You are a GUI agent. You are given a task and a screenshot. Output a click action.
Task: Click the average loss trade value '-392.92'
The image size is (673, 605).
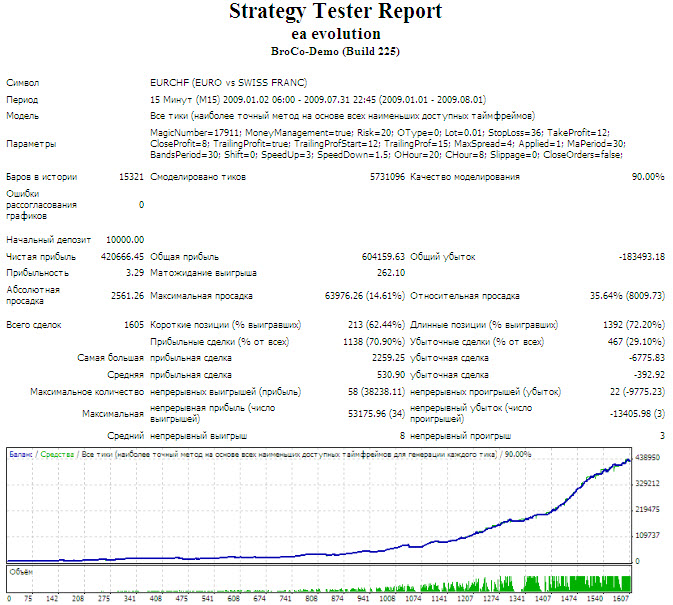click(649, 375)
